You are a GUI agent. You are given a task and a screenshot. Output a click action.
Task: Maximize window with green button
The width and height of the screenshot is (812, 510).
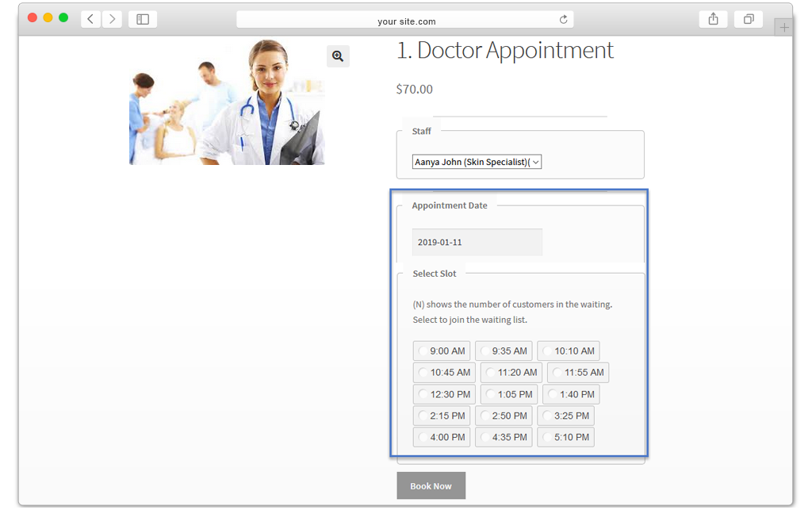point(63,17)
